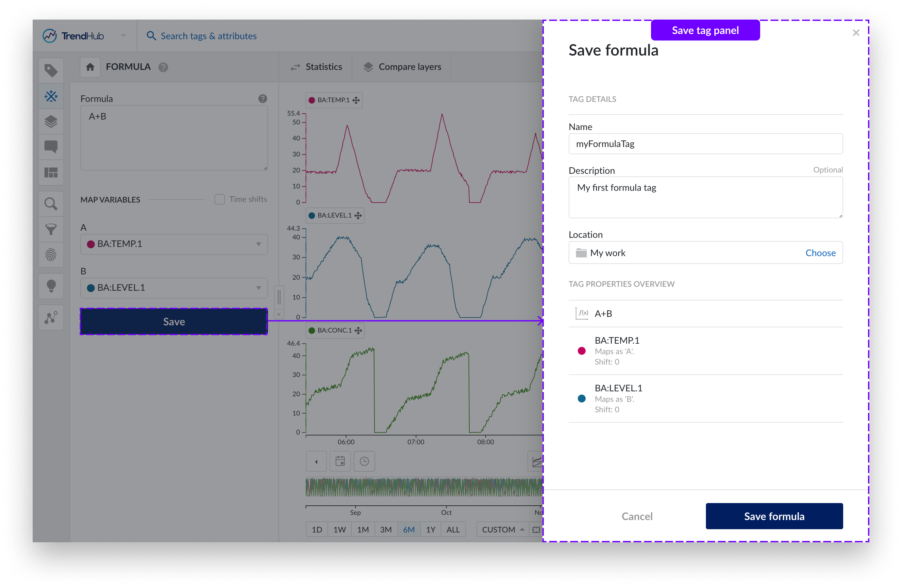Click the context timeline overview bar
This screenshot has height=588, width=902.
coord(424,487)
